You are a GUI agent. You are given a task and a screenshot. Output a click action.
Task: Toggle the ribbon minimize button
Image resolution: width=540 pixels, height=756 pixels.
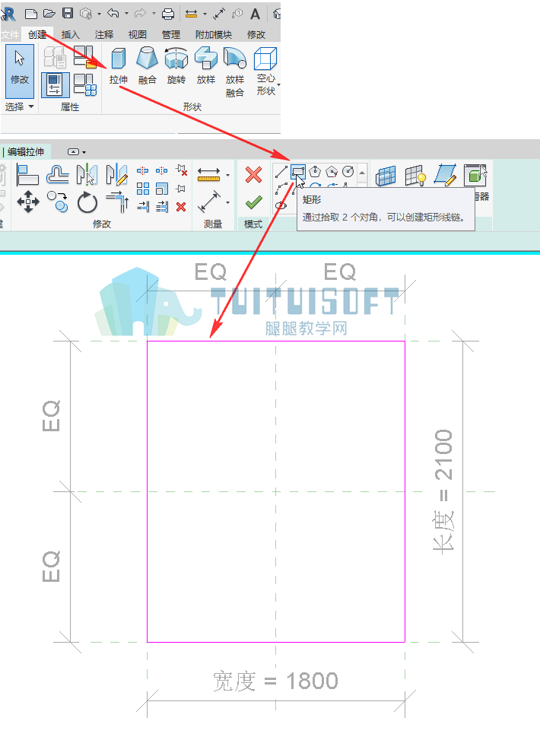tap(73, 152)
